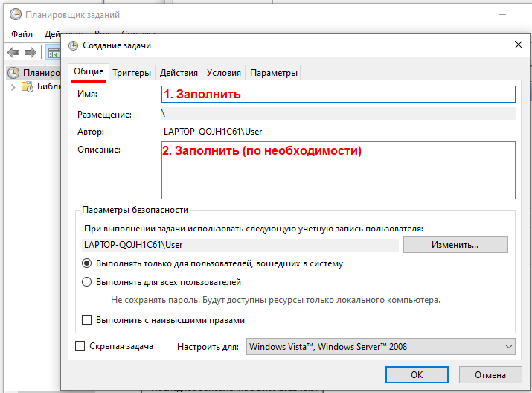This screenshot has height=393, width=532.
Task: Open the Файл menu
Action: click(22, 34)
